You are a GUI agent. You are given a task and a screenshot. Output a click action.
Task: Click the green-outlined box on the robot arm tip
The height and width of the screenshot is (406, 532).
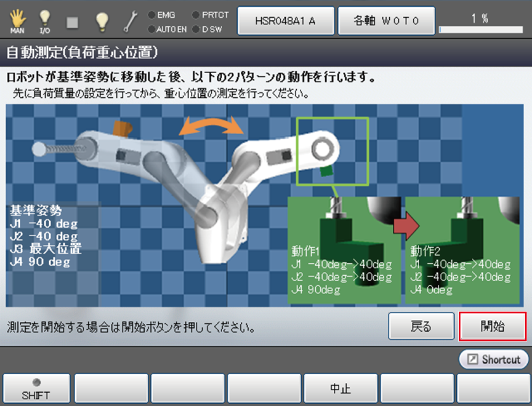coord(332,151)
